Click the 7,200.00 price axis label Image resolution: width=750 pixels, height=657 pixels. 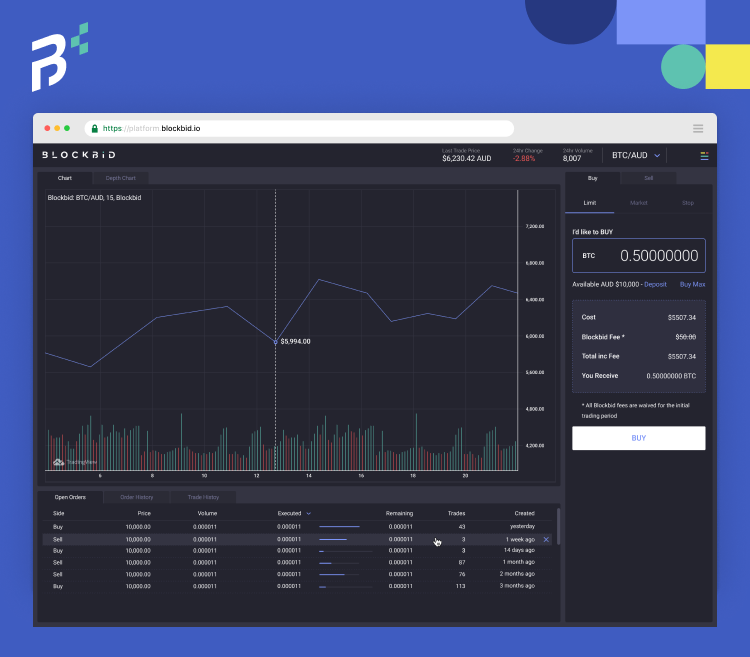535,226
